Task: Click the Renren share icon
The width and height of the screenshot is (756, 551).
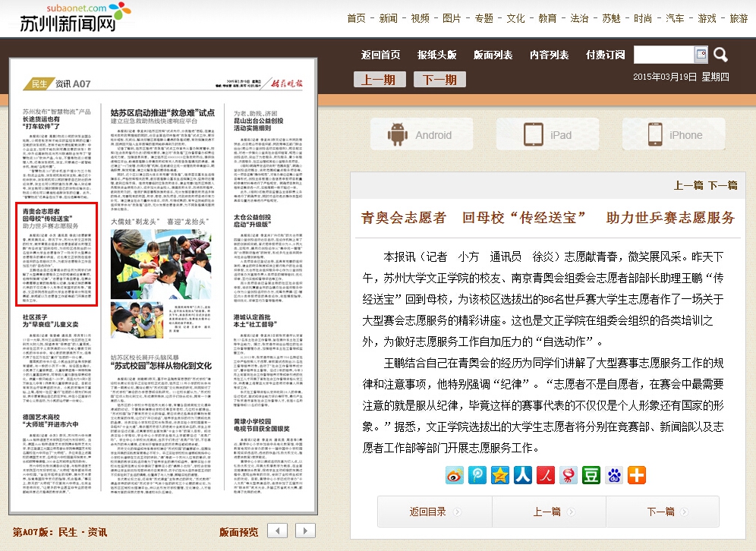Action: click(522, 475)
